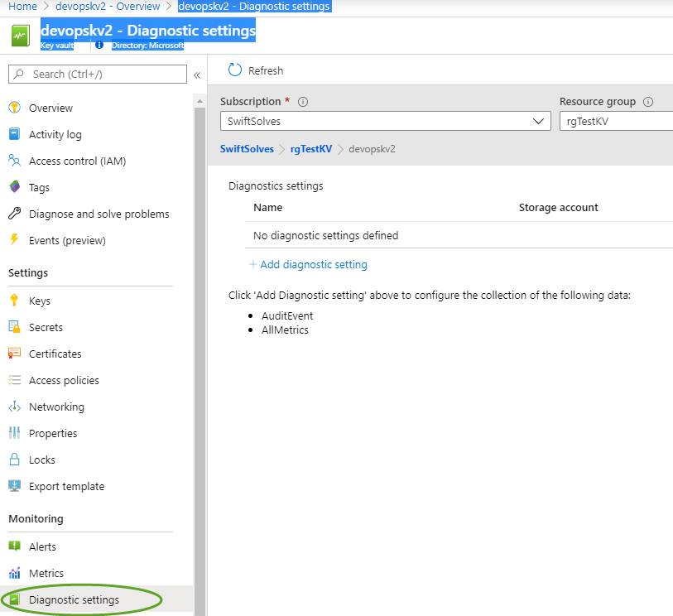Click the lightning bolt Events icon
Viewport: 673px width, 616px height.
(x=14, y=239)
